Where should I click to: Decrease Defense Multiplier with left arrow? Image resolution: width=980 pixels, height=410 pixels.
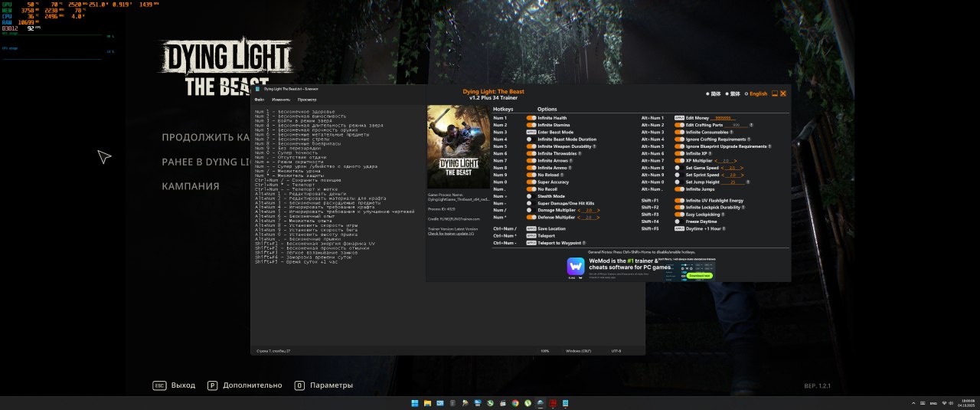[579, 218]
